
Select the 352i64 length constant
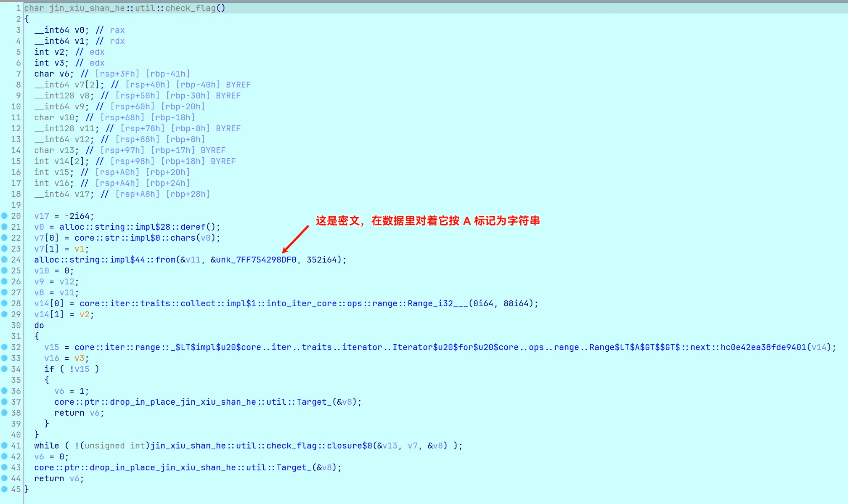tap(322, 260)
